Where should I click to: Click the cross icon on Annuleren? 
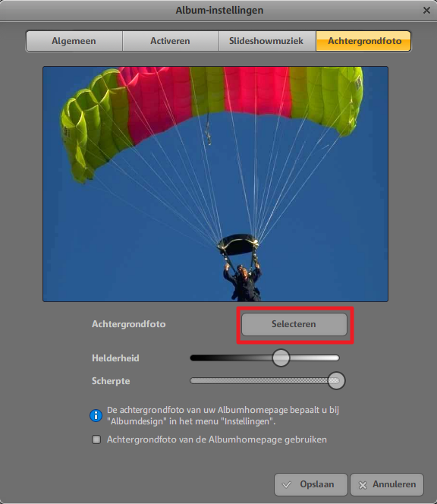pyautogui.click(x=363, y=485)
